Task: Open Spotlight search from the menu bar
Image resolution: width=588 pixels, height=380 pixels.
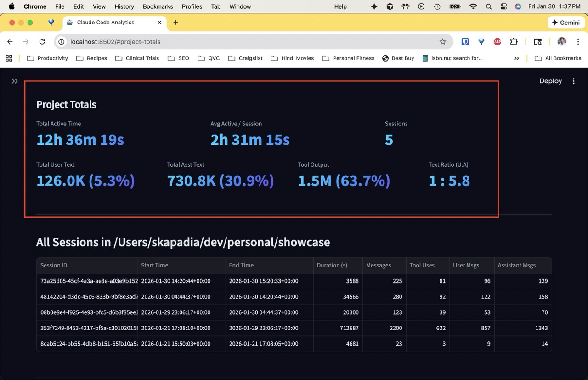Action: tap(488, 6)
